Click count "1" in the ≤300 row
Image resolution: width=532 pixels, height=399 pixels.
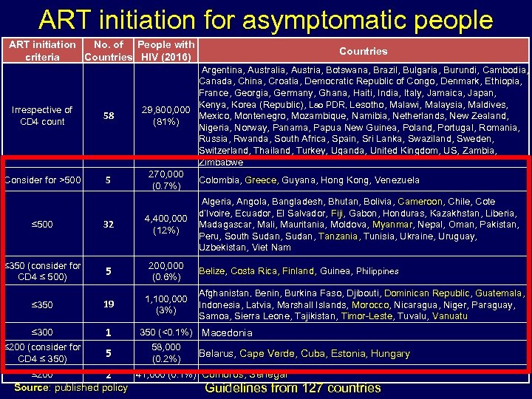tap(108, 332)
